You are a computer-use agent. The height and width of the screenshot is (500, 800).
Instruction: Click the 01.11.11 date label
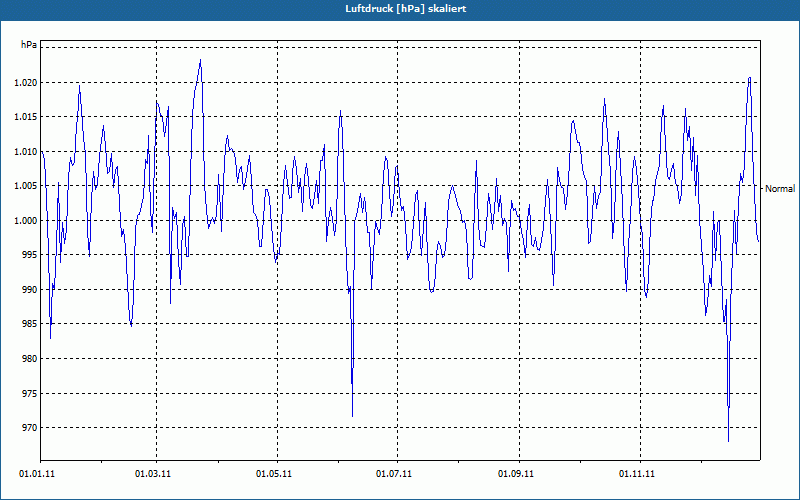coord(637,474)
